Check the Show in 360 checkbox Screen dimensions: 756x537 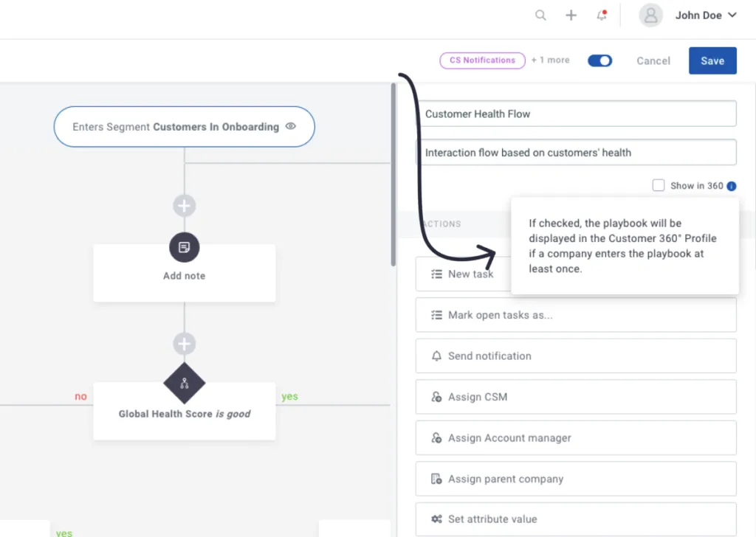coord(658,185)
